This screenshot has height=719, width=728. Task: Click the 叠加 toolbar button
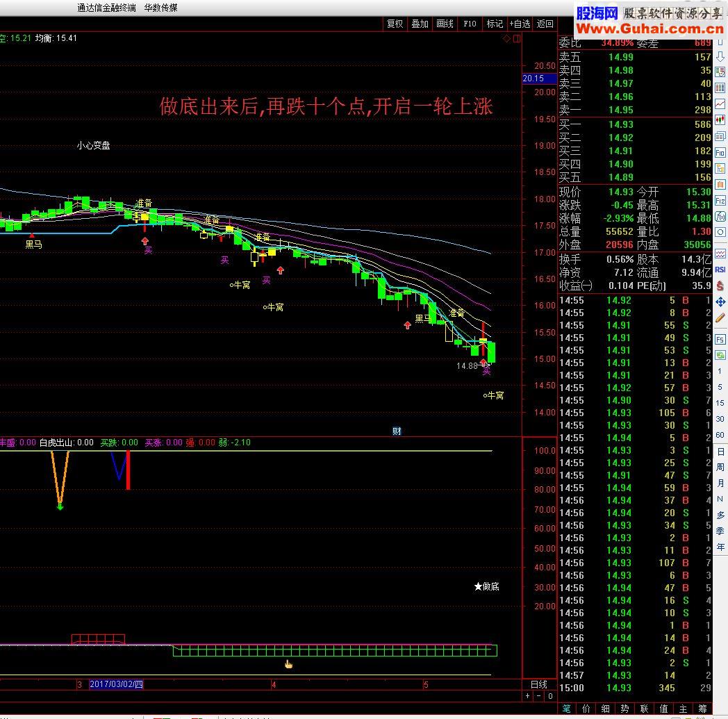[x=420, y=24]
